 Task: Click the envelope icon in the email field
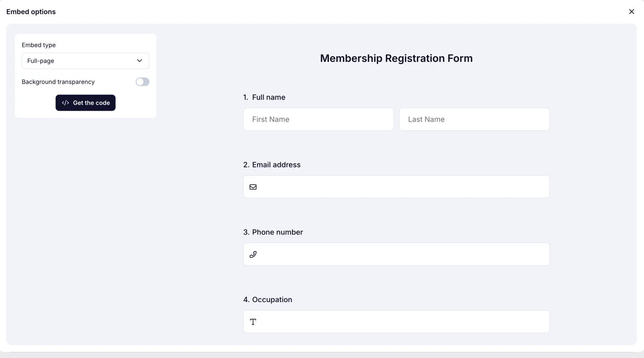[253, 187]
